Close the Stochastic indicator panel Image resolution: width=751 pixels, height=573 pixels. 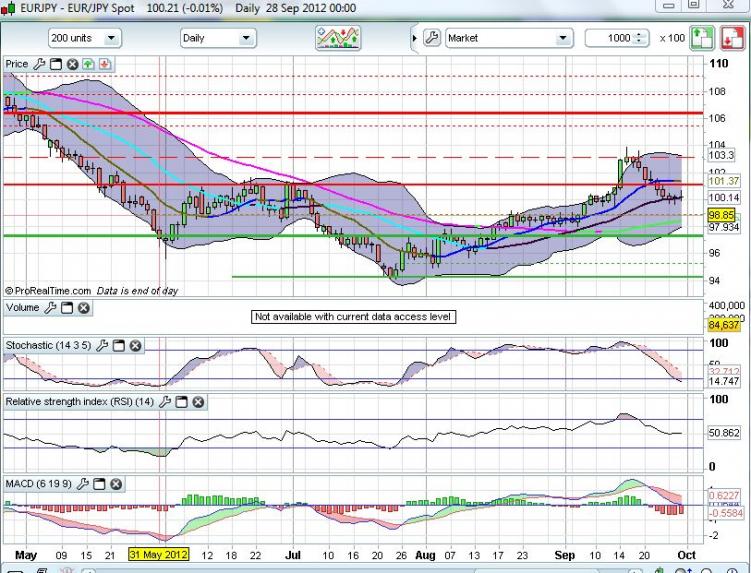tap(135, 346)
